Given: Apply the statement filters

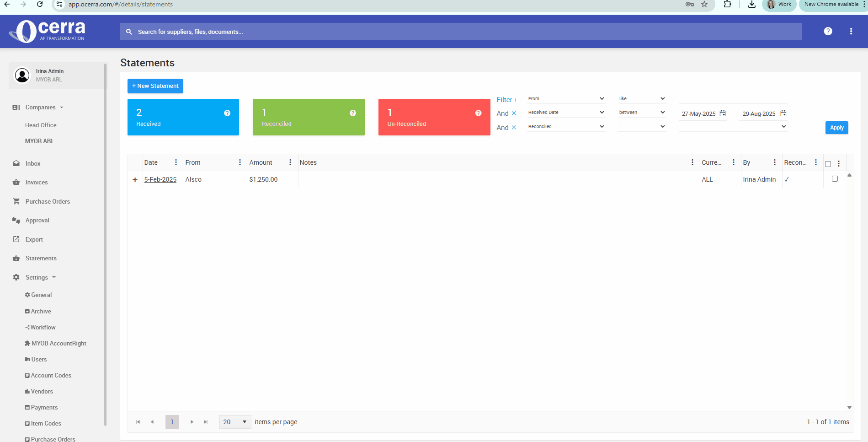Looking at the screenshot, I should point(836,128).
